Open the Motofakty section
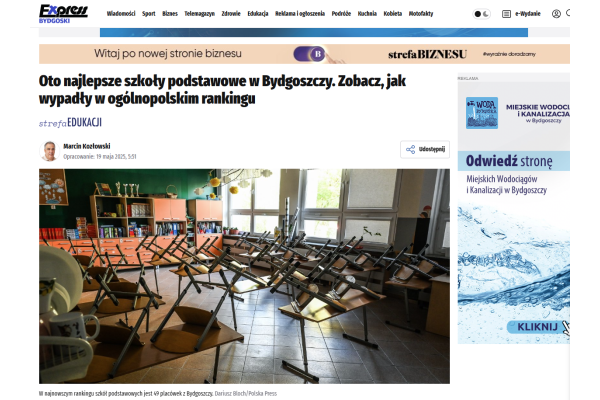The width and height of the screenshot is (600, 400). pos(421,14)
